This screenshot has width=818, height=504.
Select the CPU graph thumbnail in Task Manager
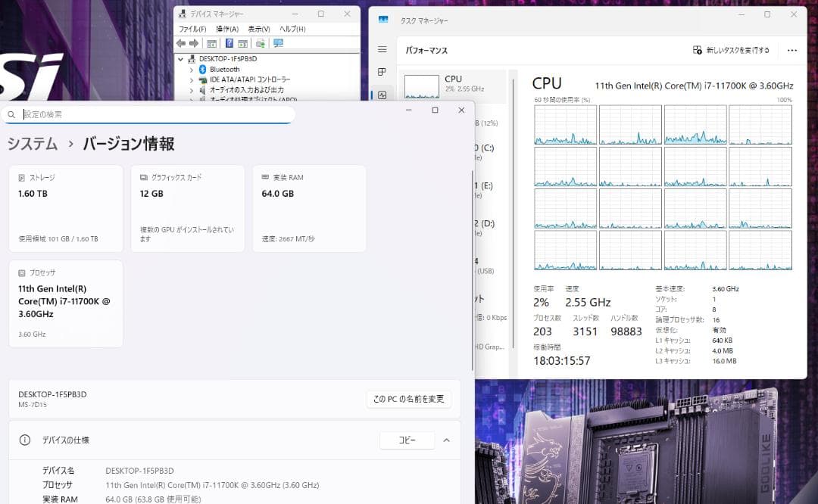421,86
